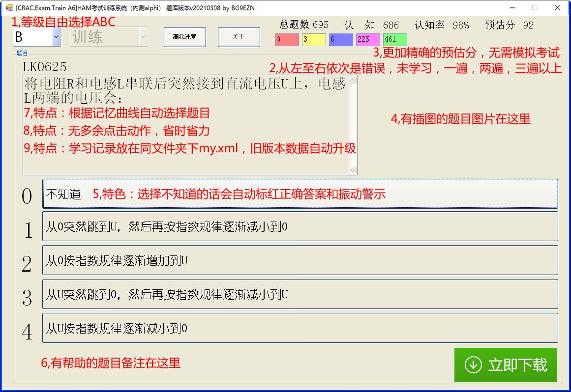
Task: Choose answer 1 从0突然跳到U
Action: tap(300, 226)
